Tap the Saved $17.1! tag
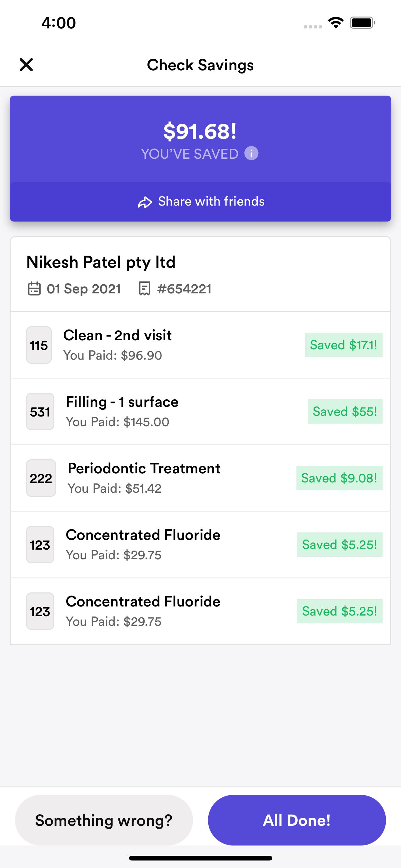The height and width of the screenshot is (868, 401). [x=344, y=345]
